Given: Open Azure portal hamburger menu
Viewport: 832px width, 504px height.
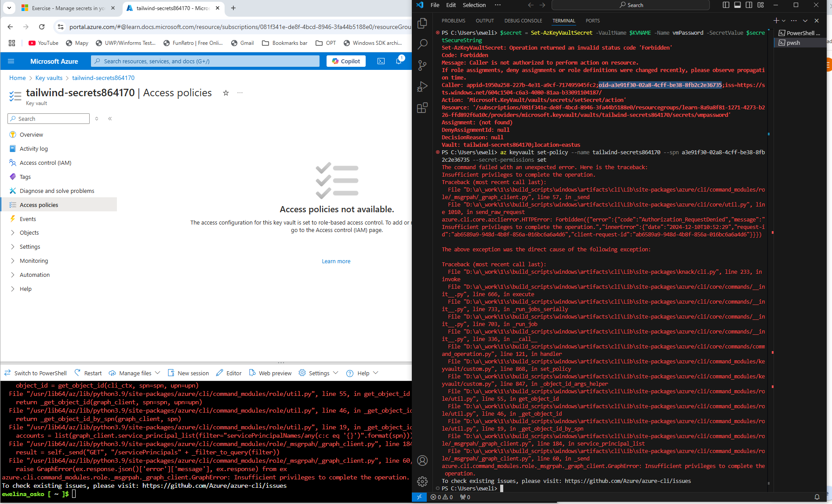Looking at the screenshot, I should click(11, 61).
